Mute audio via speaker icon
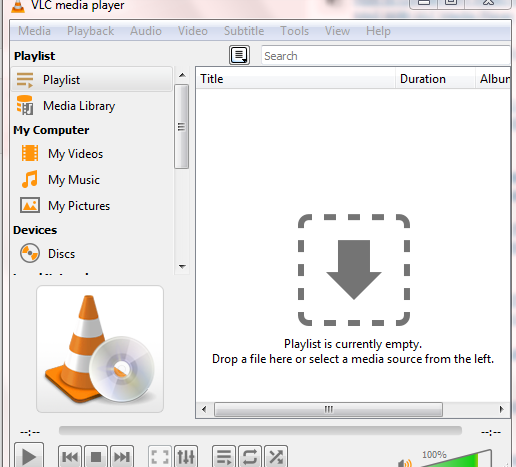The height and width of the screenshot is (467, 516). click(405, 463)
